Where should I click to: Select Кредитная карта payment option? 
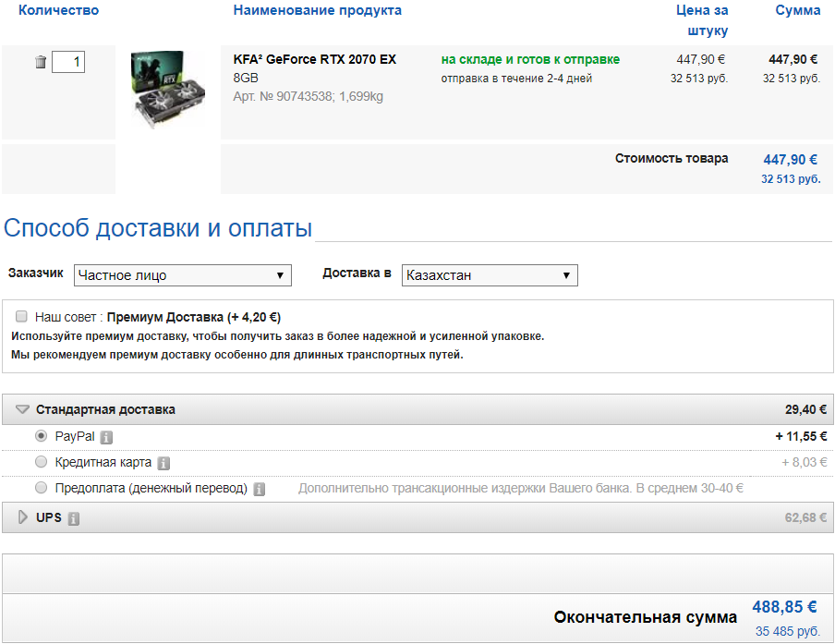click(x=41, y=462)
